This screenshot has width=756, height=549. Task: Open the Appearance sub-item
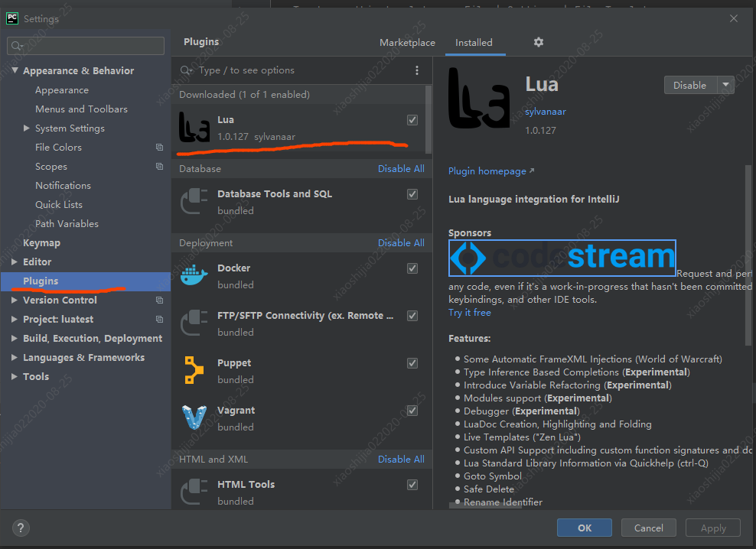click(62, 90)
